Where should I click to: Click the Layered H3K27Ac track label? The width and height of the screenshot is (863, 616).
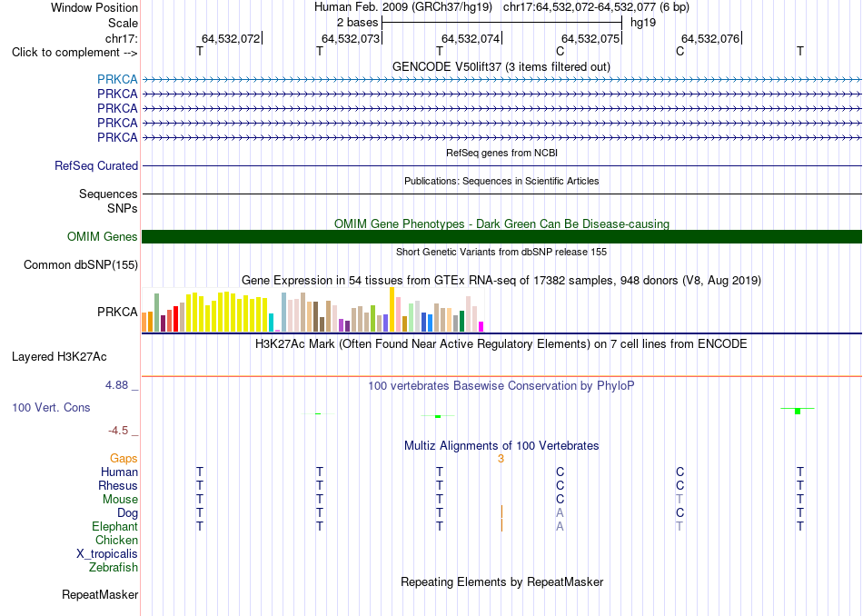point(59,357)
